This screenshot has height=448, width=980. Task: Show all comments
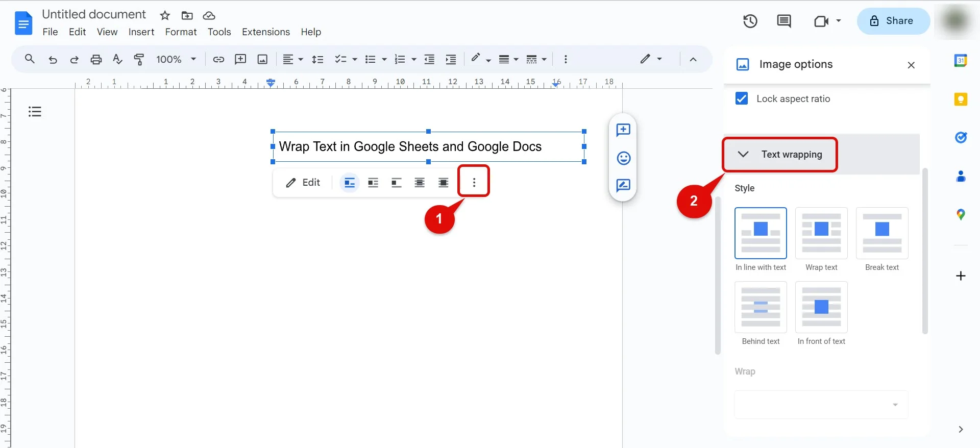[x=784, y=21]
